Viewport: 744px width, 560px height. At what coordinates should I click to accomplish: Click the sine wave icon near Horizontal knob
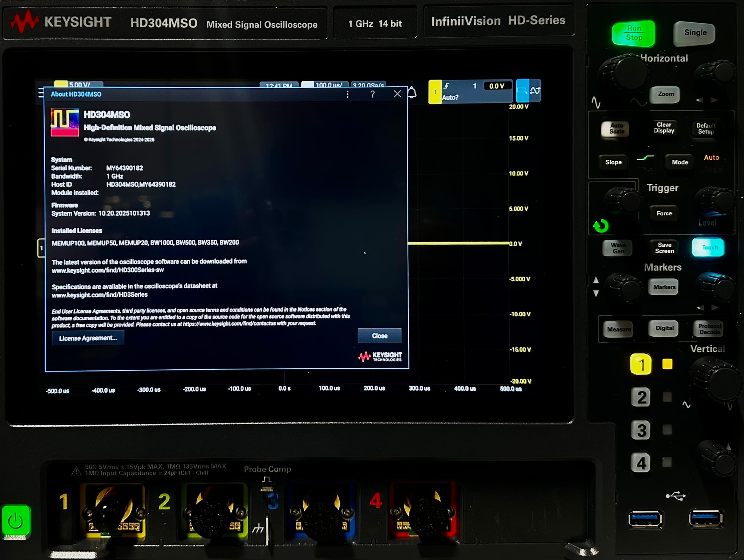pos(596,102)
